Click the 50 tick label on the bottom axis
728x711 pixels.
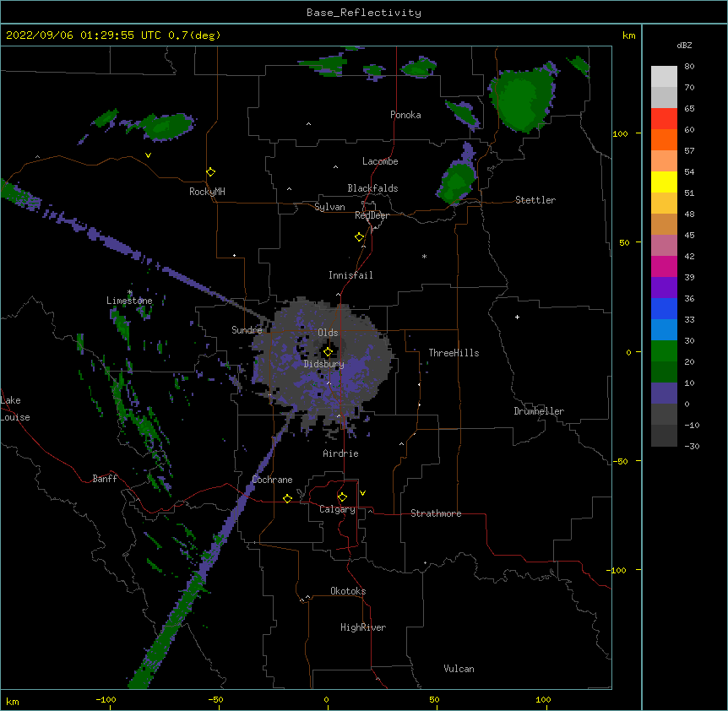pyautogui.click(x=435, y=699)
